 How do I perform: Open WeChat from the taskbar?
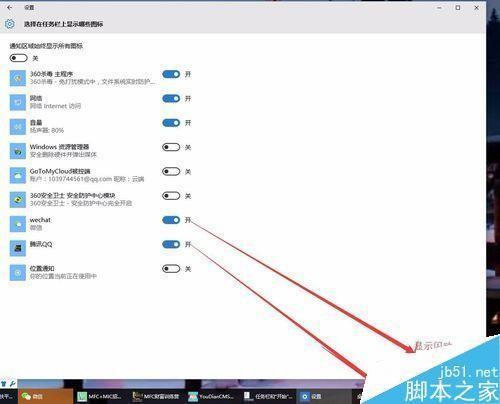45,396
